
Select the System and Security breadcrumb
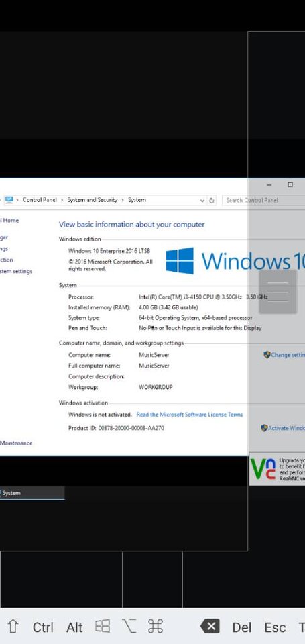point(93,200)
